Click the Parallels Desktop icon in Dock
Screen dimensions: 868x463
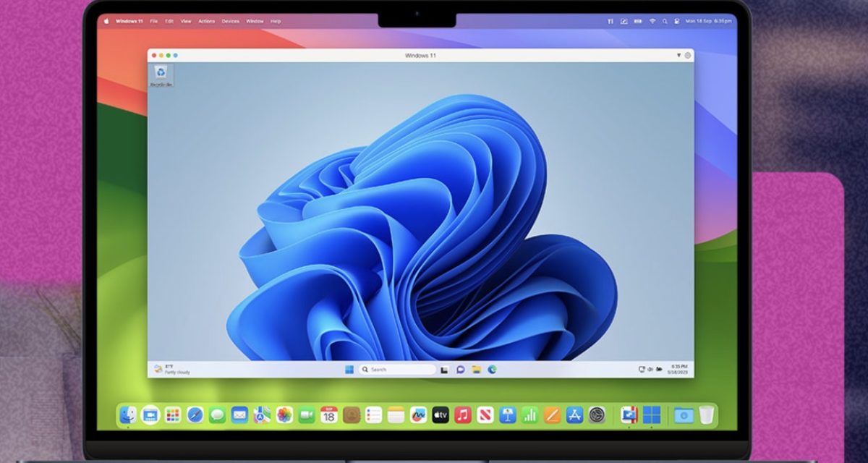[x=629, y=415]
